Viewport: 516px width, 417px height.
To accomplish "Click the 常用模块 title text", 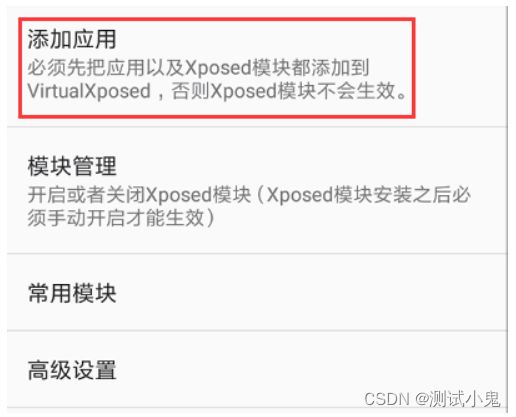I will [72, 293].
